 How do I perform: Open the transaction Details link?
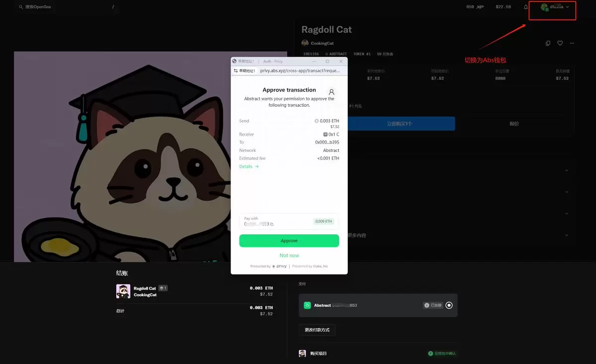tap(249, 166)
